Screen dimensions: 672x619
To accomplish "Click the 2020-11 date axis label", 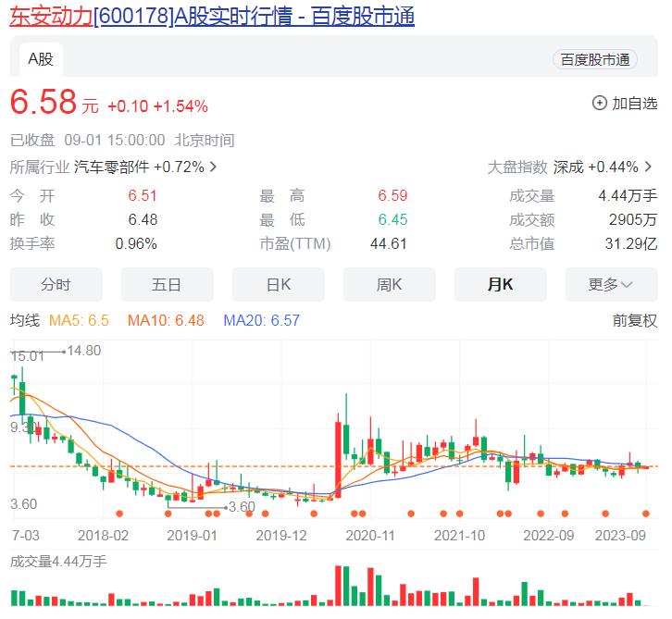I will (x=370, y=536).
